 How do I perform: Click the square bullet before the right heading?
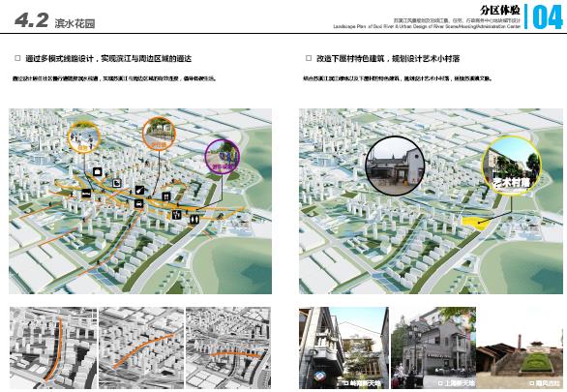pos(309,58)
